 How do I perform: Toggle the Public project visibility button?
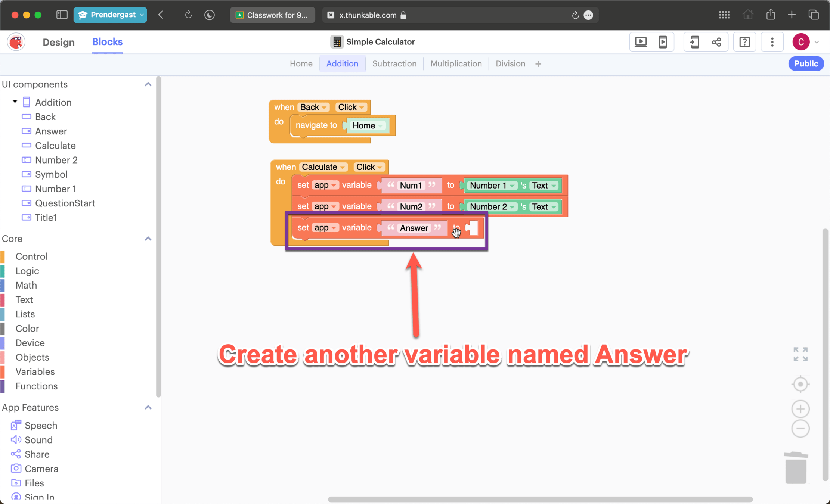click(806, 64)
